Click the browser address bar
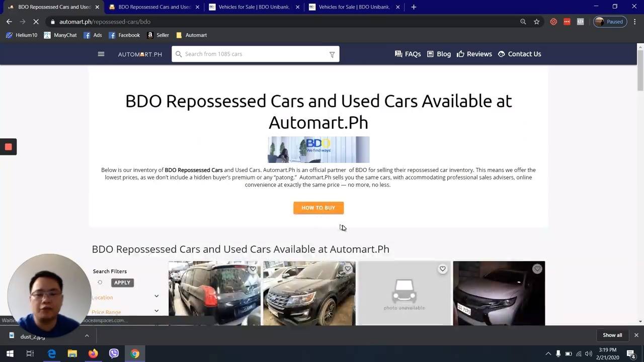 [282, 22]
